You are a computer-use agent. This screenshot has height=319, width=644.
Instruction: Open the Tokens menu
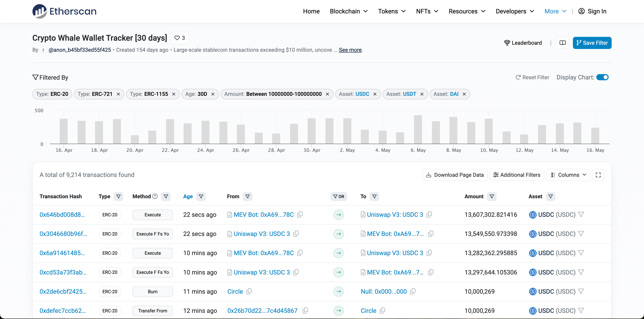coord(391,11)
